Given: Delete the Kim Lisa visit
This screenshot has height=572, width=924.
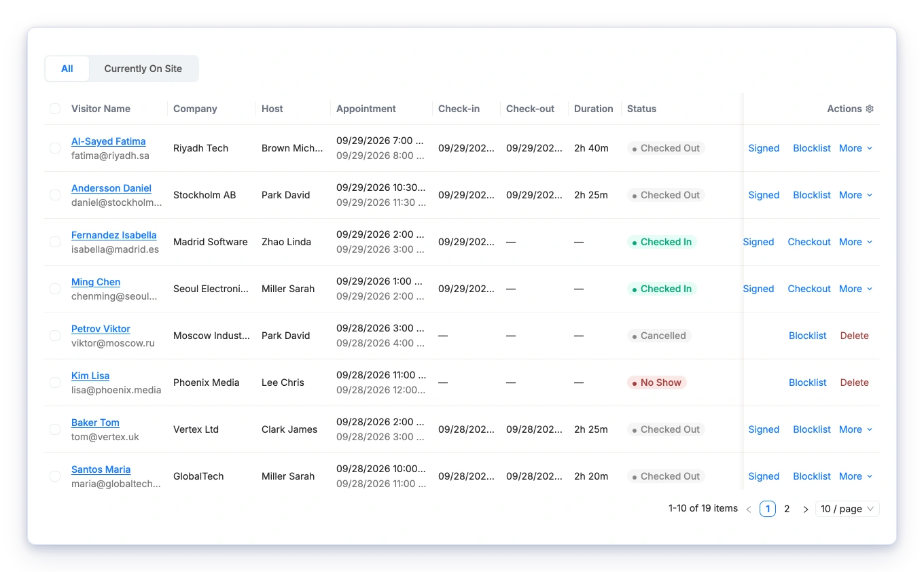Looking at the screenshot, I should point(855,382).
